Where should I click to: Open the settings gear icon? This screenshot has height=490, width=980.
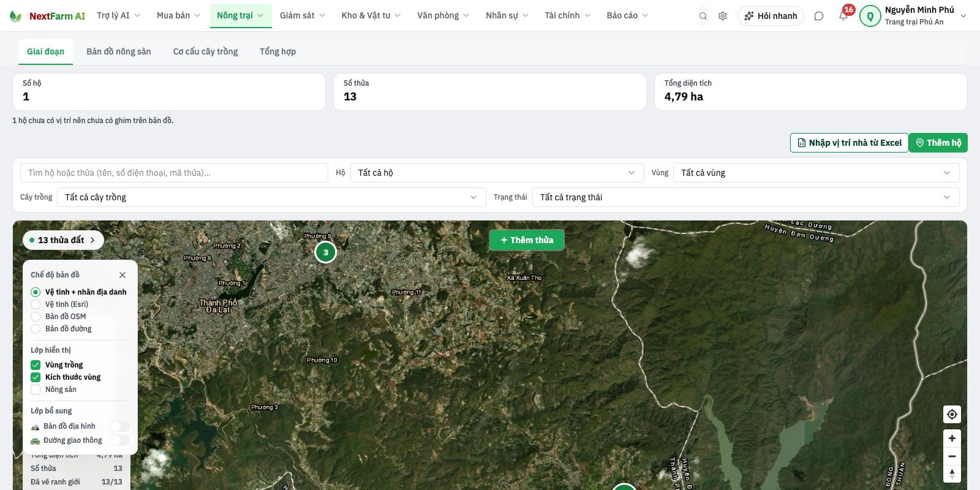click(723, 16)
